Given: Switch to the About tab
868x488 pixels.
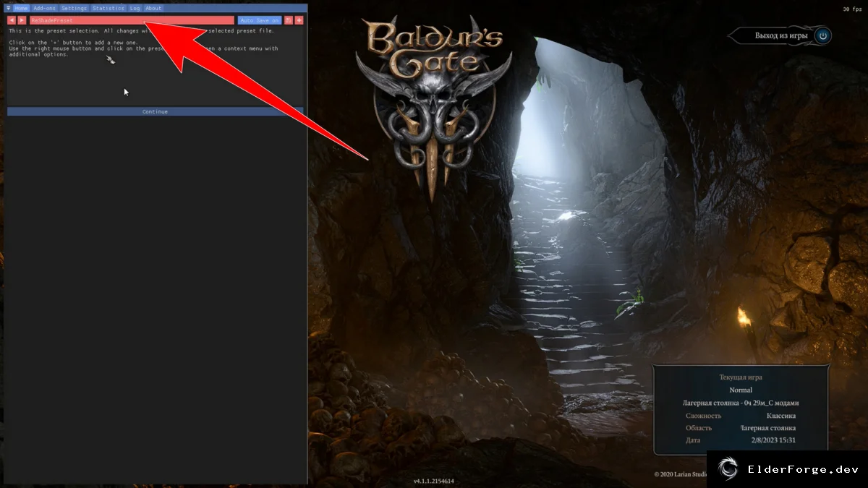Looking at the screenshot, I should click(x=153, y=8).
